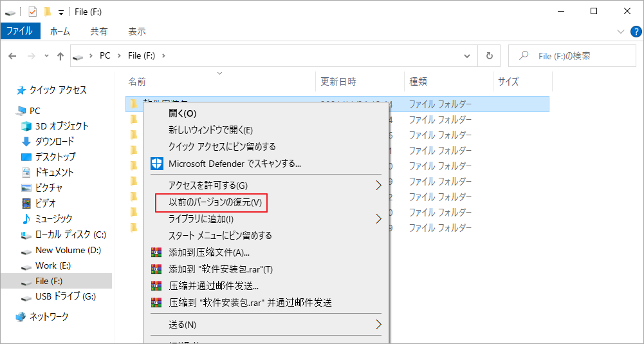Select ネットワーク in the navigation pane
Screen dimensions: 644x344
[x=42, y=317]
